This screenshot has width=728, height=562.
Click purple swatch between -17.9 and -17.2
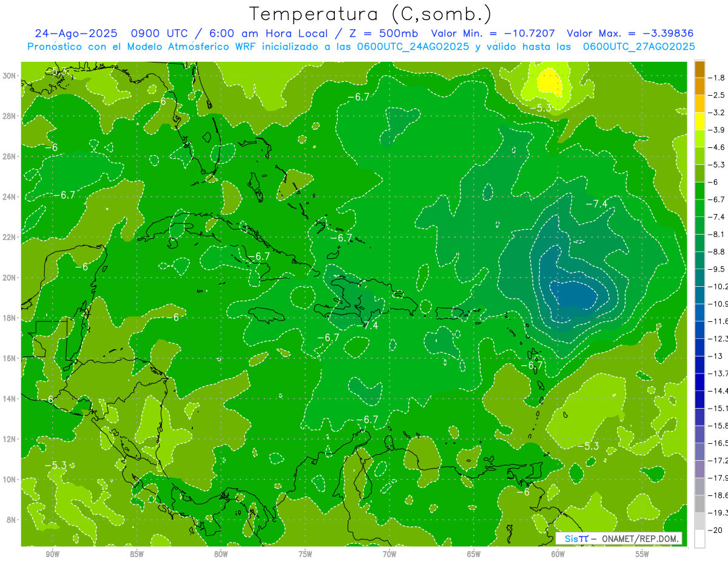tap(699, 469)
